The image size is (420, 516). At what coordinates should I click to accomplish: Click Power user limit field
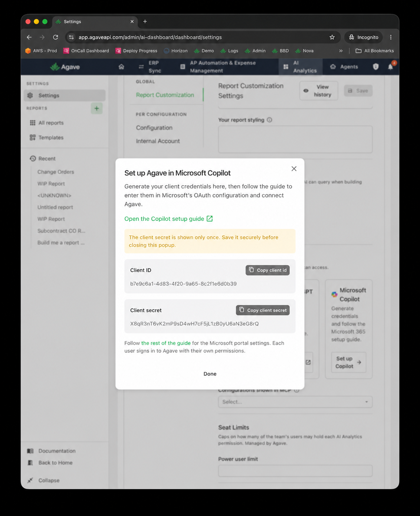(295, 471)
